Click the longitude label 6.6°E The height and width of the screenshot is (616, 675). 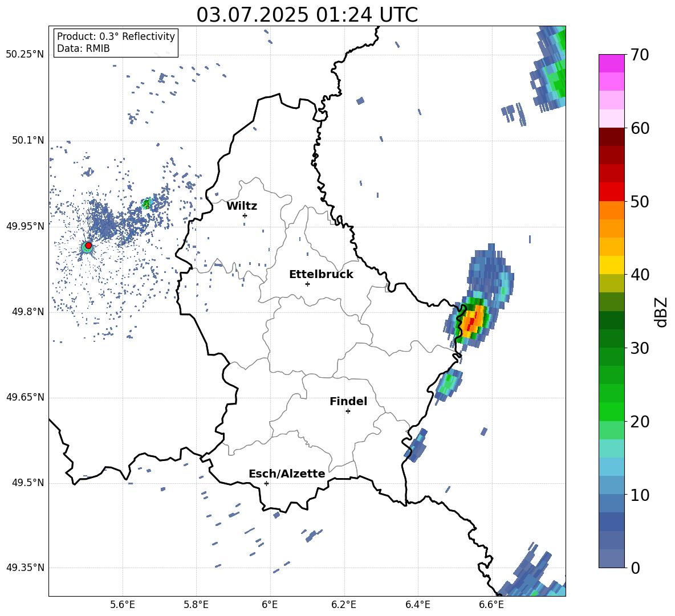click(x=491, y=605)
